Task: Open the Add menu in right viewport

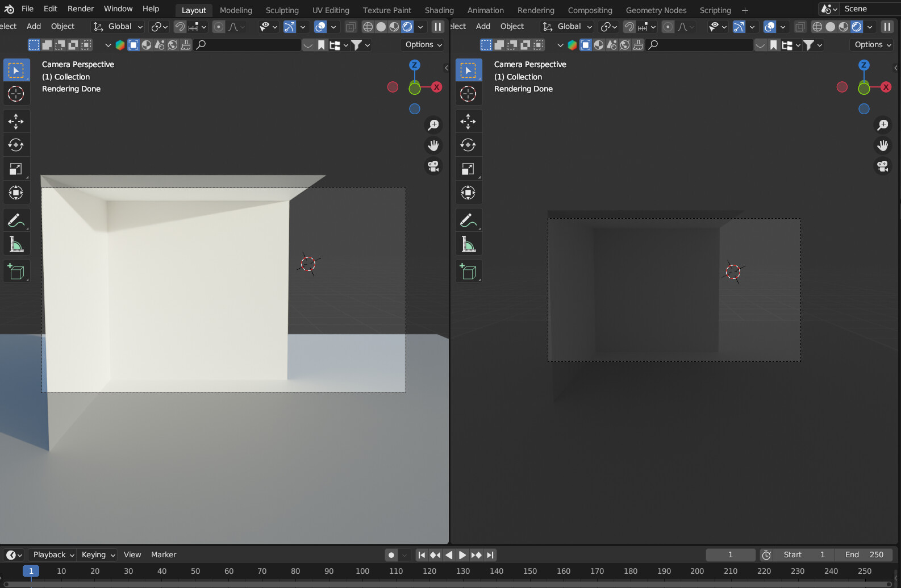Action: coord(483,27)
